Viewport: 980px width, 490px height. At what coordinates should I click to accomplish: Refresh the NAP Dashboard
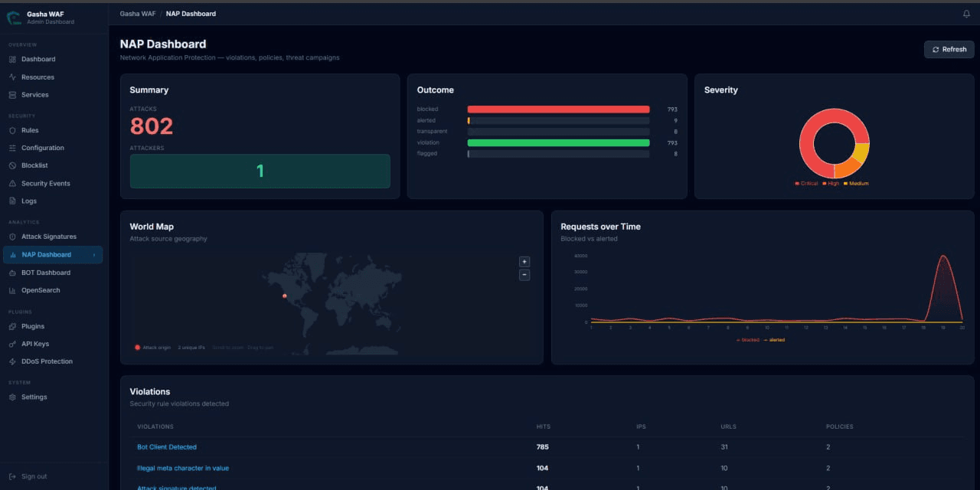tap(949, 49)
